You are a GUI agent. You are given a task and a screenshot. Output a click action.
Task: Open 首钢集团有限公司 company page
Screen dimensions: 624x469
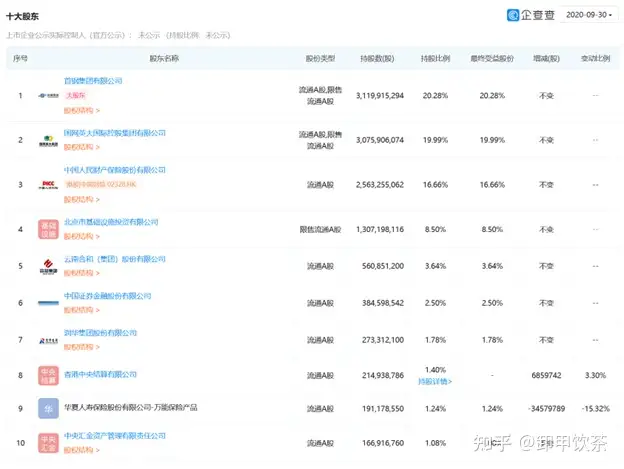coord(93,81)
